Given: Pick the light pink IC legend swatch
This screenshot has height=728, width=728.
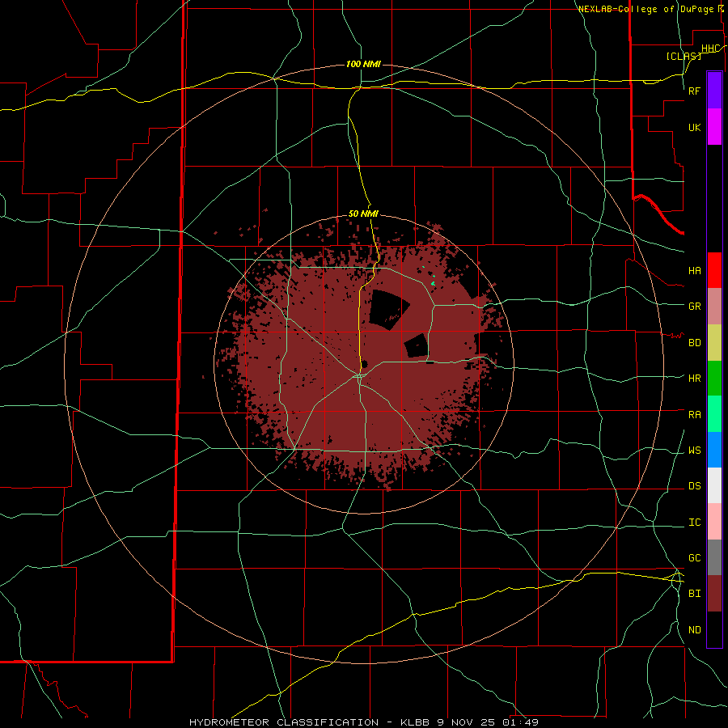Looking at the screenshot, I should point(714,522).
